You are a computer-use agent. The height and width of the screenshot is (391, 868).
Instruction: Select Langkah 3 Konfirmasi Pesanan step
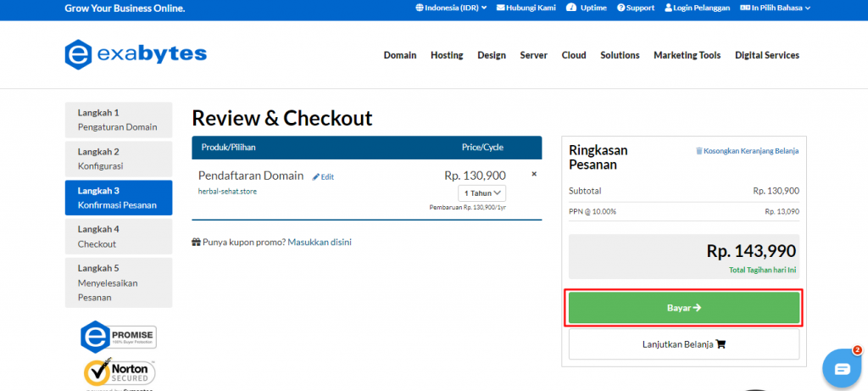[119, 198]
